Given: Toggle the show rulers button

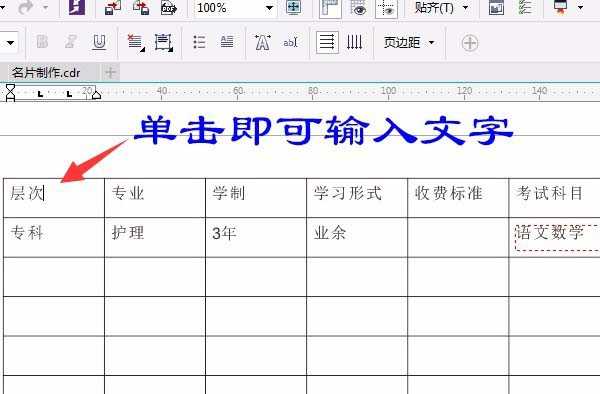Looking at the screenshot, I should coord(330,8).
